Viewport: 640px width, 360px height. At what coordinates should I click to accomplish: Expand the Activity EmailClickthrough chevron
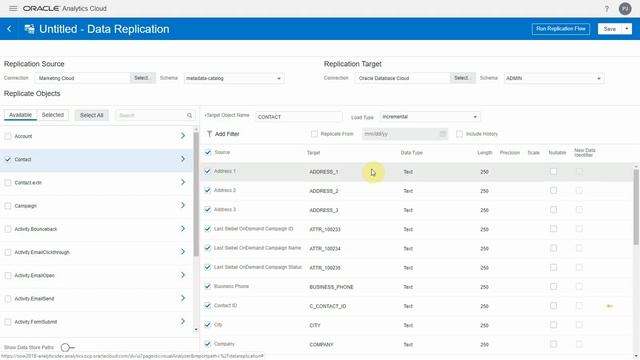pos(183,252)
